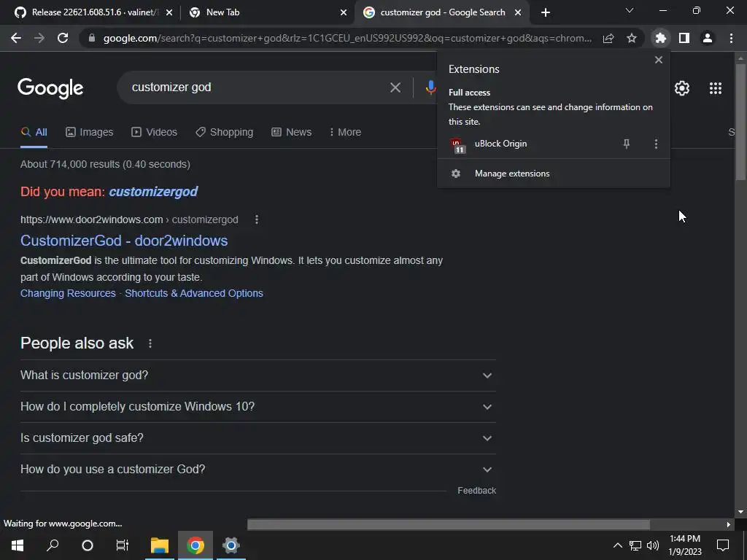Open the Shortcuts & Advanced Options sitelink
747x560 pixels.
(x=194, y=293)
